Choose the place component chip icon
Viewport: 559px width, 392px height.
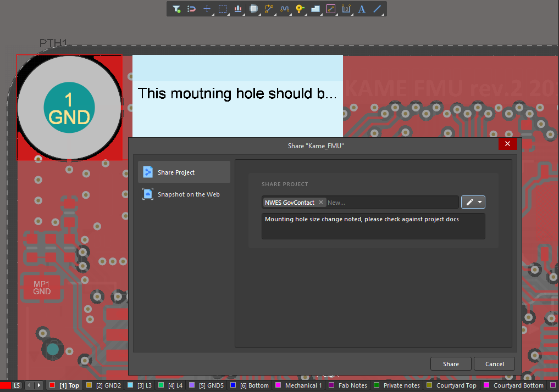(253, 9)
